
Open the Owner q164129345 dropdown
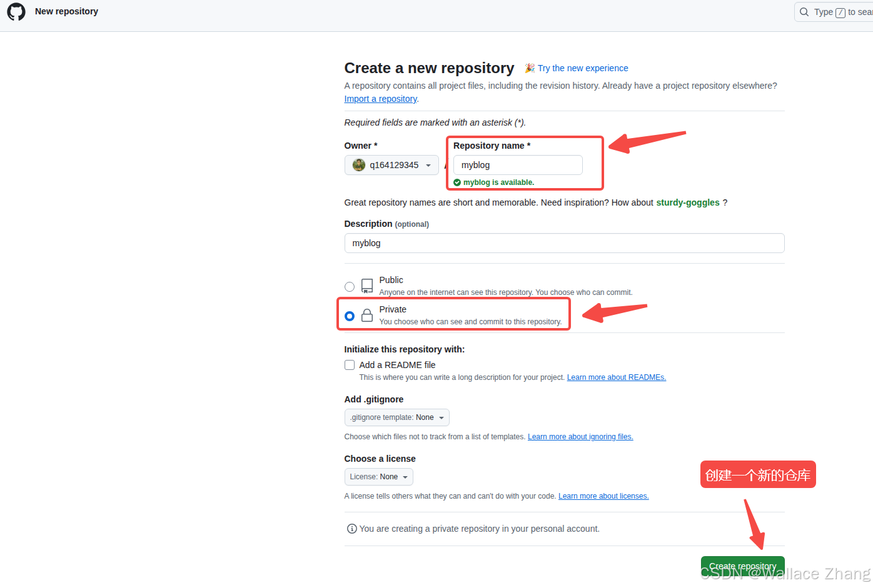391,165
